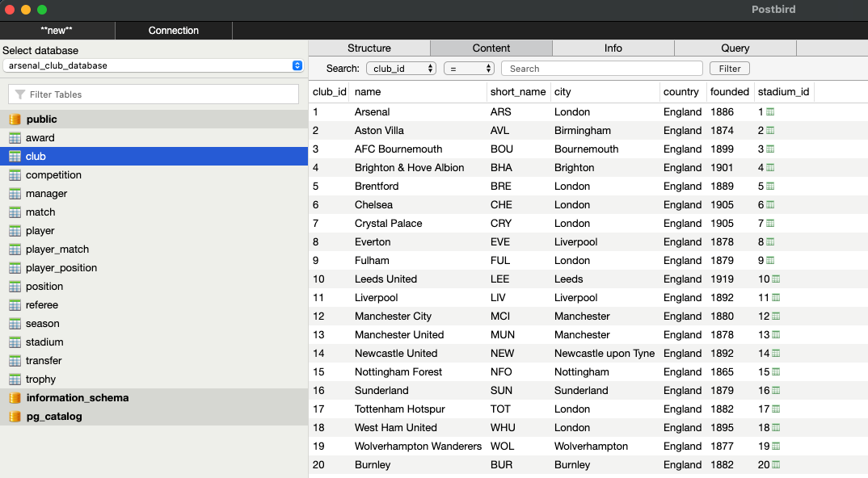
Task: Click the Filter Tables input field
Action: point(154,94)
